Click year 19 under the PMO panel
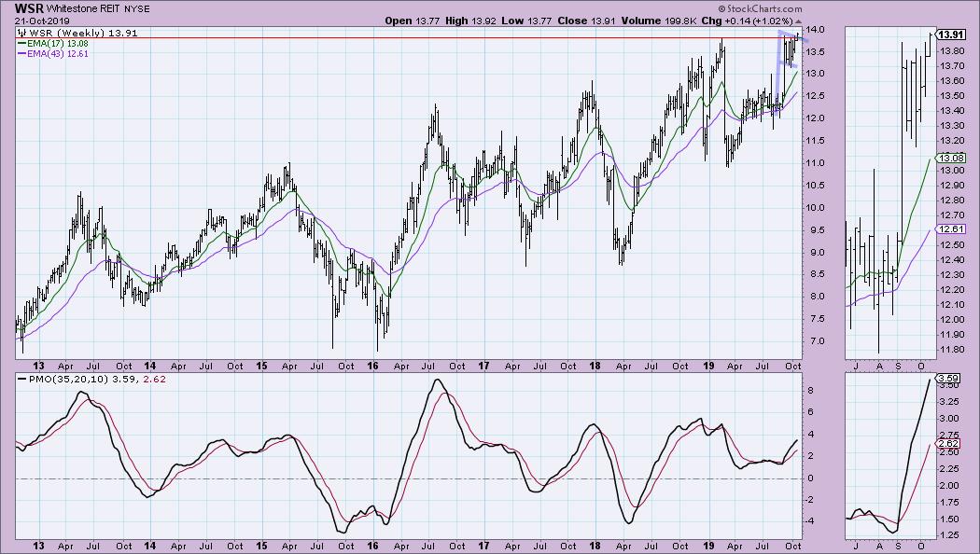980x554 pixels. coord(707,546)
